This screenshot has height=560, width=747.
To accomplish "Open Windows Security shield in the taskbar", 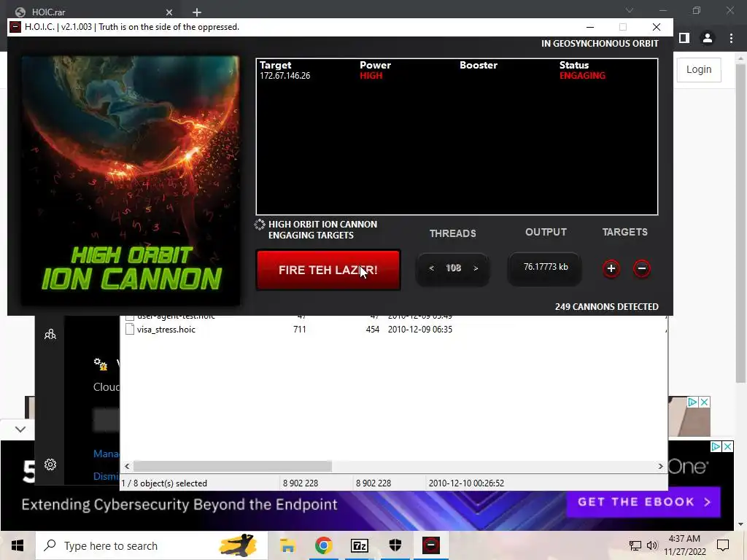I will (395, 545).
